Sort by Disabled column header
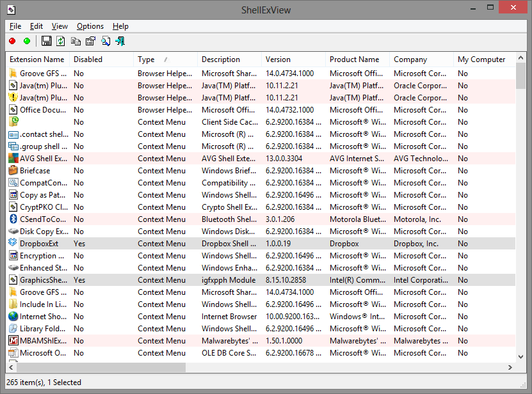This screenshot has width=532, height=394. (101, 59)
